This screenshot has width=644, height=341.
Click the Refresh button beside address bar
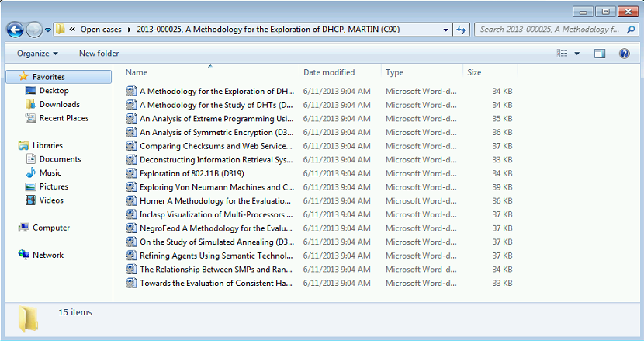[x=462, y=30]
